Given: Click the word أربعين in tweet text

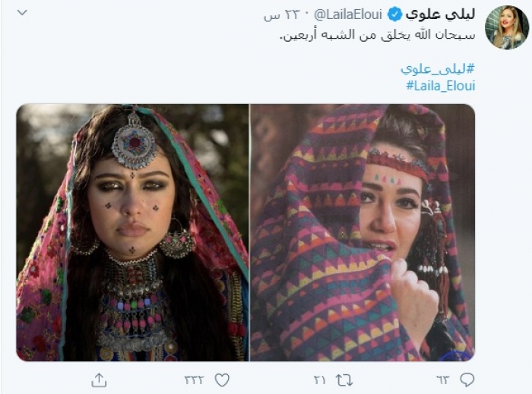Looking at the screenshot, I should [x=299, y=36].
